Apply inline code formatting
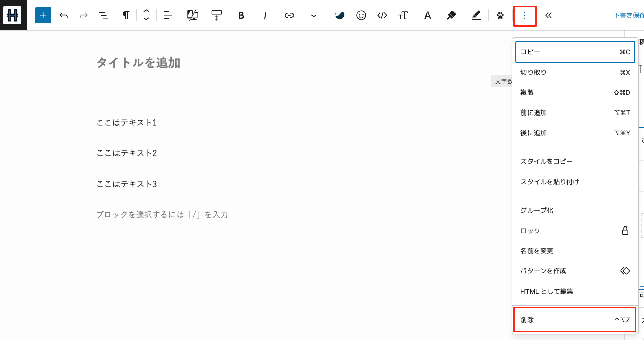Image resolution: width=644 pixels, height=340 pixels. (382, 15)
